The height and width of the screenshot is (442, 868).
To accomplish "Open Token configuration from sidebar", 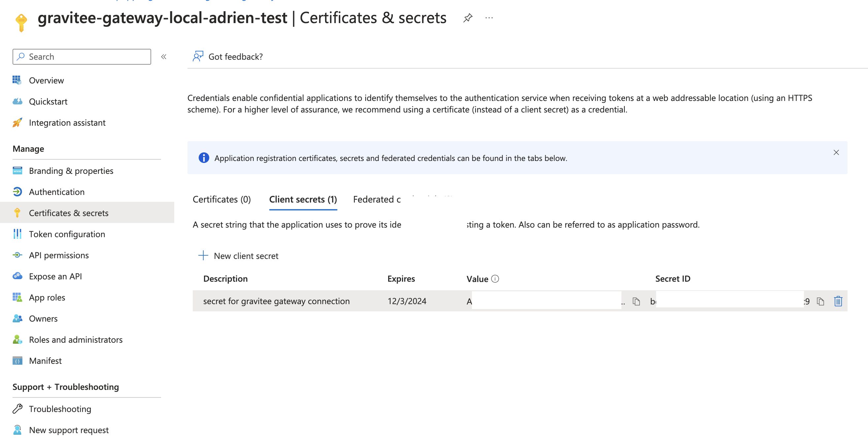I will 67,234.
